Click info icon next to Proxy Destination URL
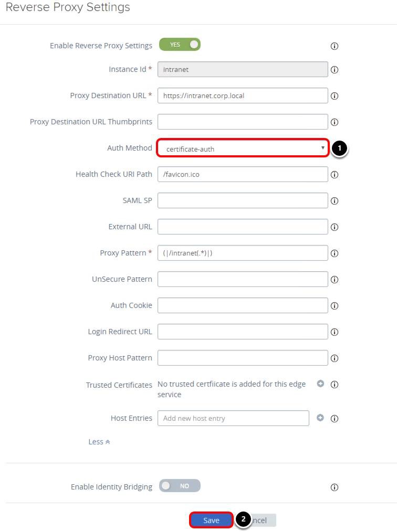 pos(335,96)
